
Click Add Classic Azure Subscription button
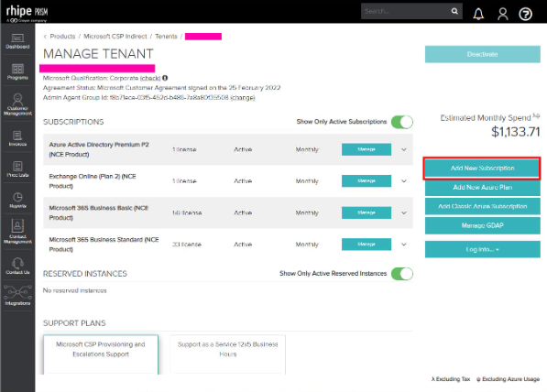pyautogui.click(x=483, y=206)
